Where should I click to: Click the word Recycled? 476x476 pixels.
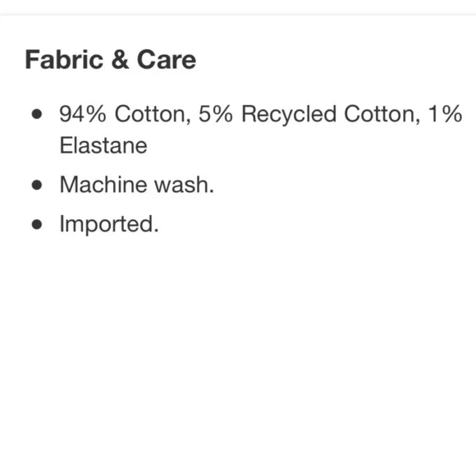289,116
